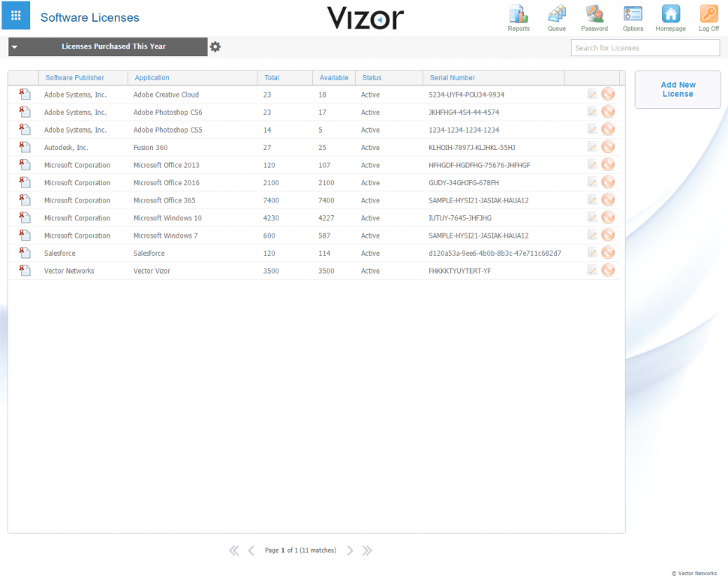Click inside the Search for Licenses field
Image resolution: width=728 pixels, height=582 pixels.
click(645, 47)
